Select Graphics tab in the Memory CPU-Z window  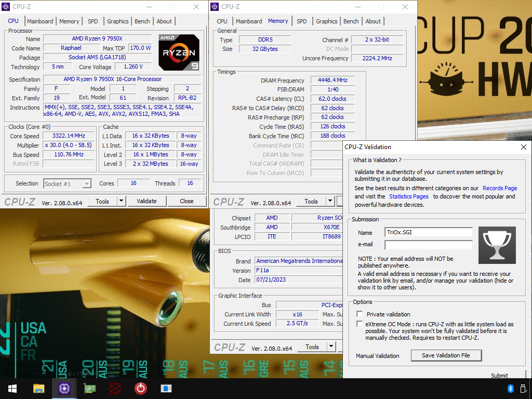326,21
